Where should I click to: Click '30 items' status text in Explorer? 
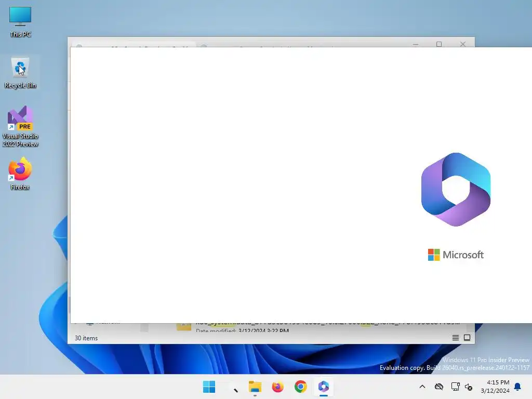[86, 338]
